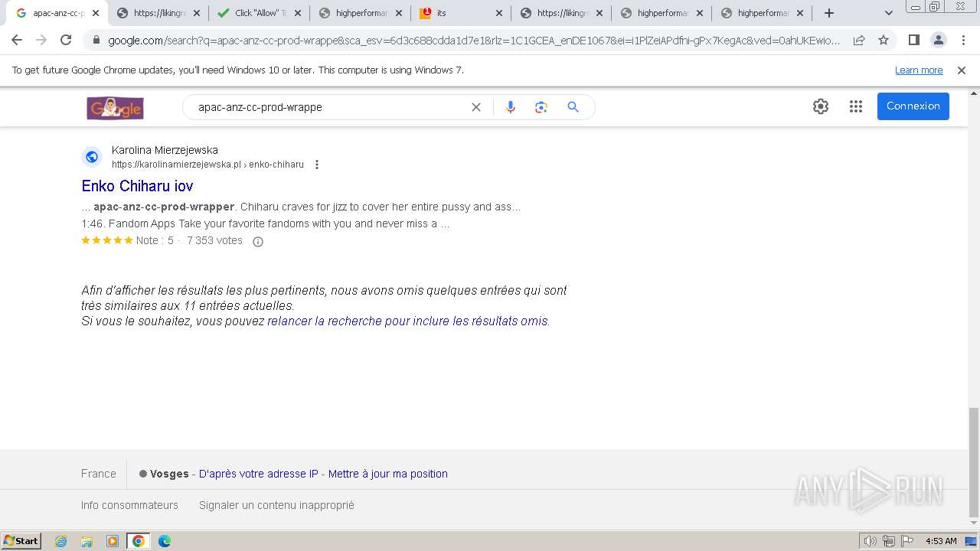Click rating info circle icon
This screenshot has height=551, width=980.
[258, 242]
